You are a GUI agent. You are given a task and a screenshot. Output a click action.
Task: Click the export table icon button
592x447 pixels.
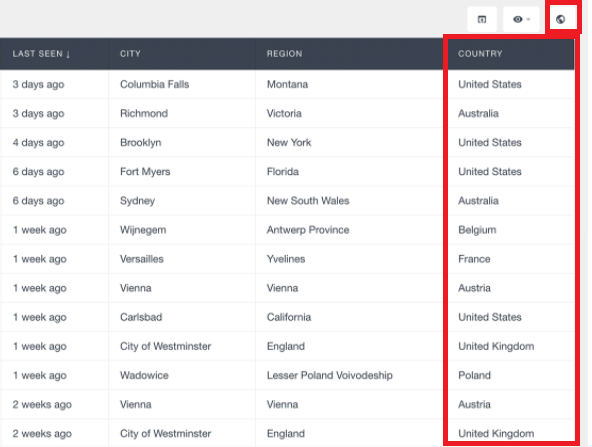coord(482,19)
